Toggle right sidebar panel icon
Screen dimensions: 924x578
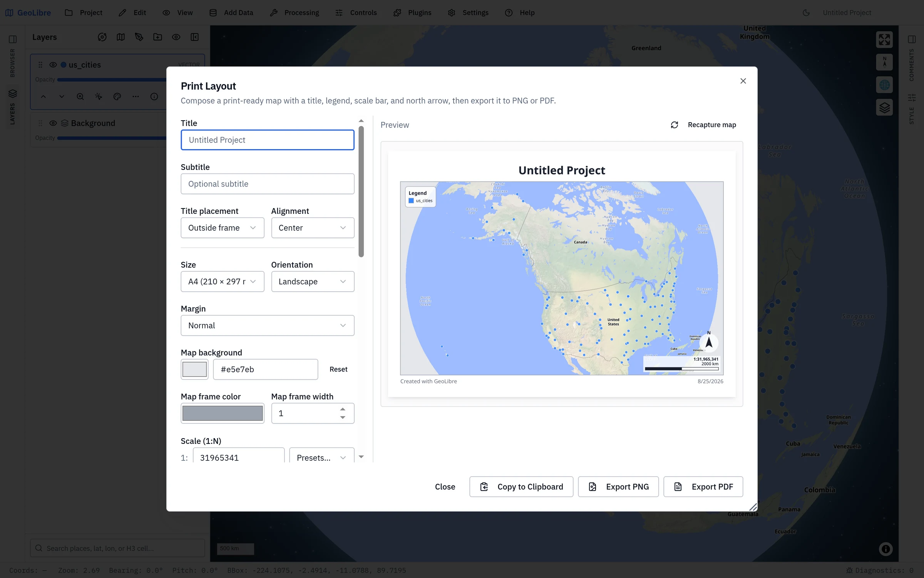coord(911,39)
